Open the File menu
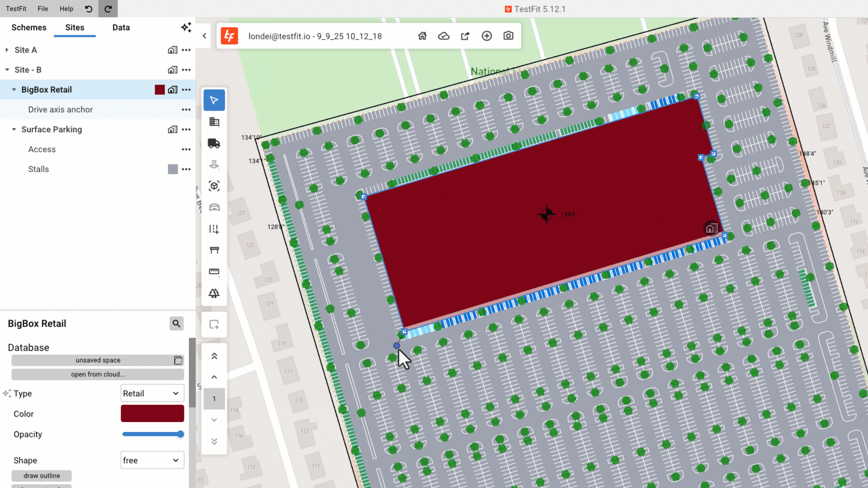This screenshot has width=868, height=488. 42,9
